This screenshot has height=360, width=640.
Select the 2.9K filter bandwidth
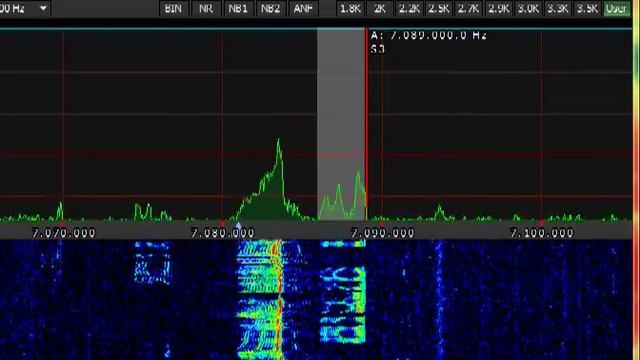click(x=498, y=9)
